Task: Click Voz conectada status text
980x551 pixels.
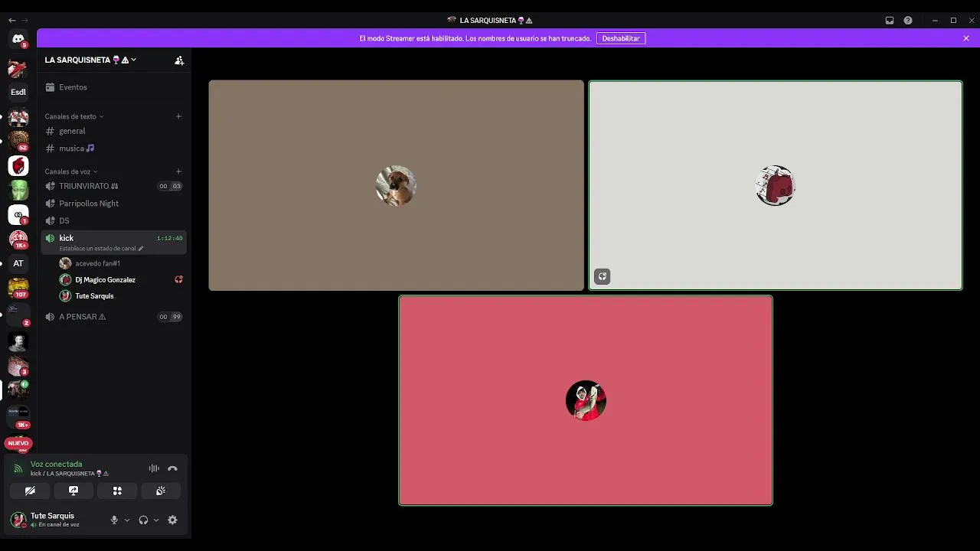Action: tap(56, 464)
